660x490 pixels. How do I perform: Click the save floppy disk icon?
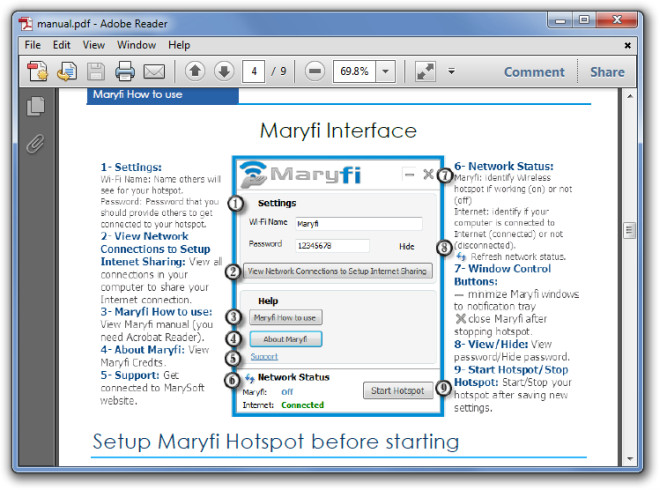pos(96,72)
